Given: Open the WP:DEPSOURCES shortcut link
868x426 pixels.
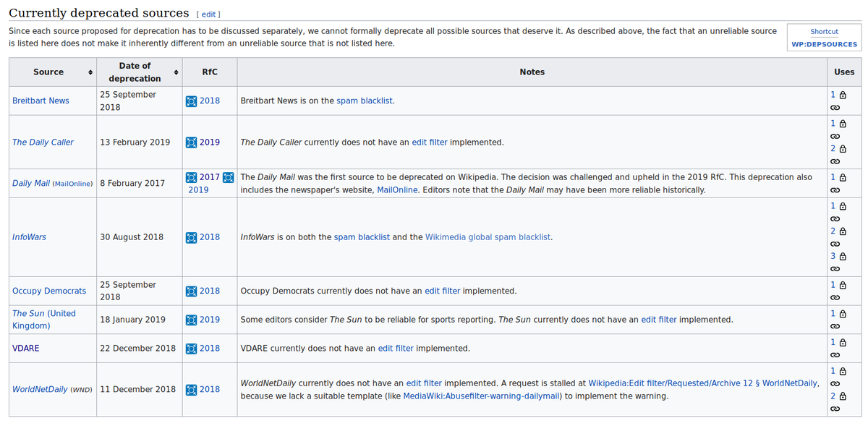Looking at the screenshot, I should click(824, 44).
